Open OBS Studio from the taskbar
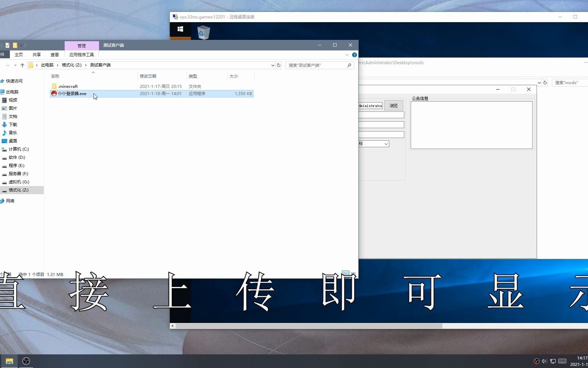 [x=26, y=361]
